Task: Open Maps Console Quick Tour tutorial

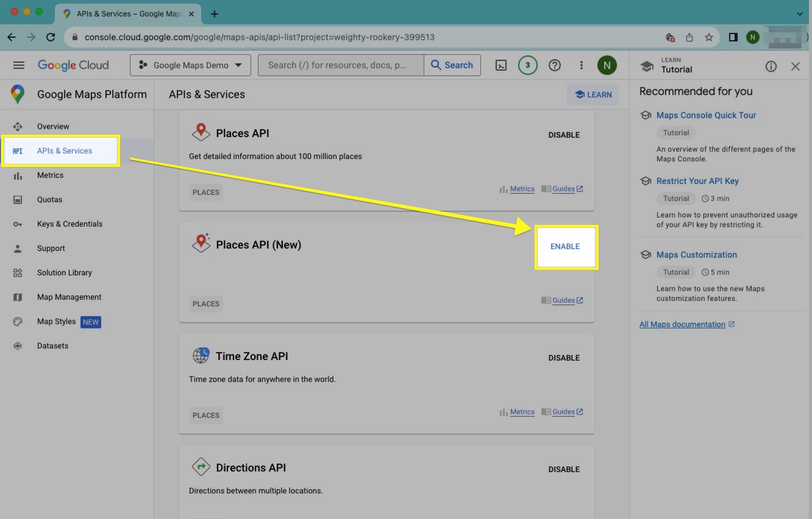Action: [706, 115]
